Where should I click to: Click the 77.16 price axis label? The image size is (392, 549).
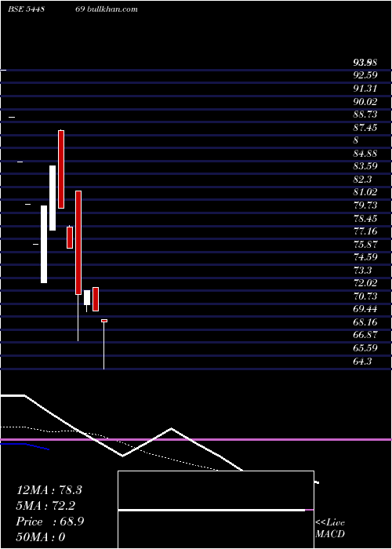click(365, 231)
